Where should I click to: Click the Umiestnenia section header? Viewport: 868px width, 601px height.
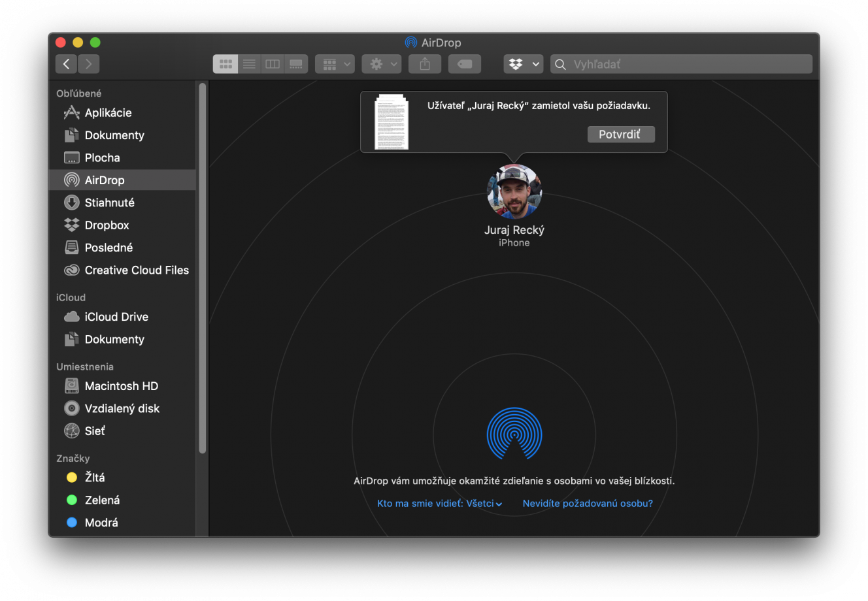click(85, 366)
